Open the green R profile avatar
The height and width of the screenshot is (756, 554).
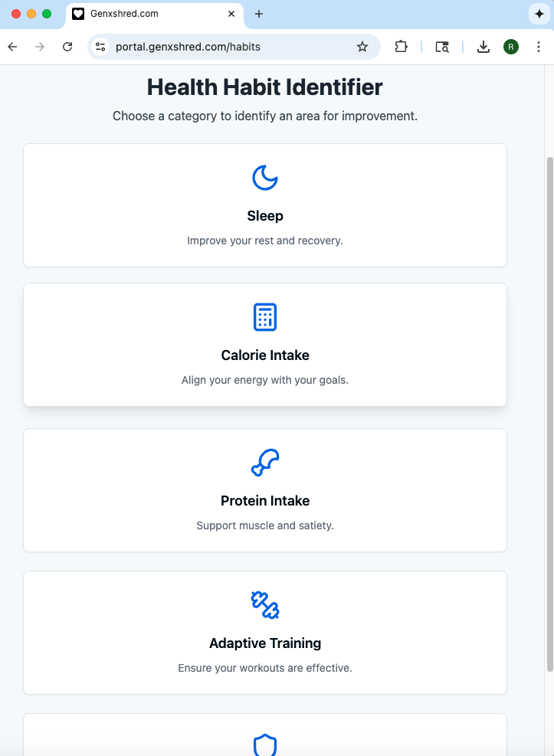pyautogui.click(x=511, y=47)
